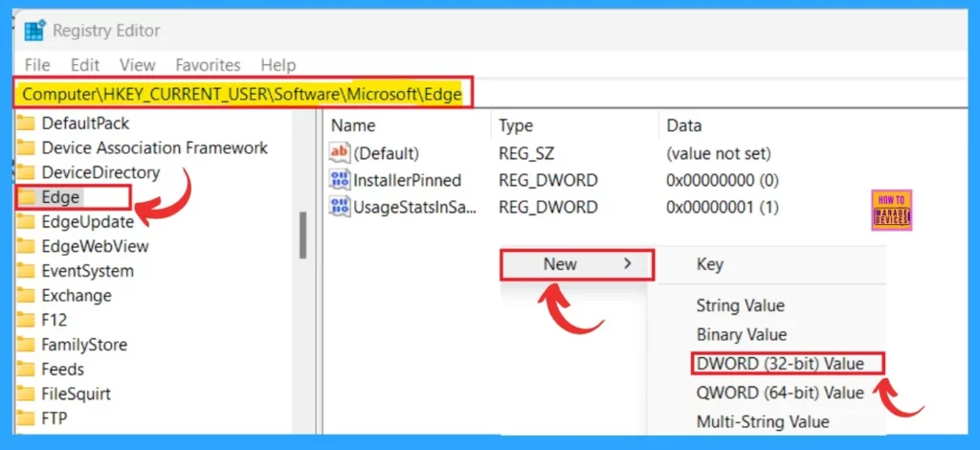The image size is (980, 450).
Task: Choose Binary Value from the submenu
Action: click(x=742, y=334)
